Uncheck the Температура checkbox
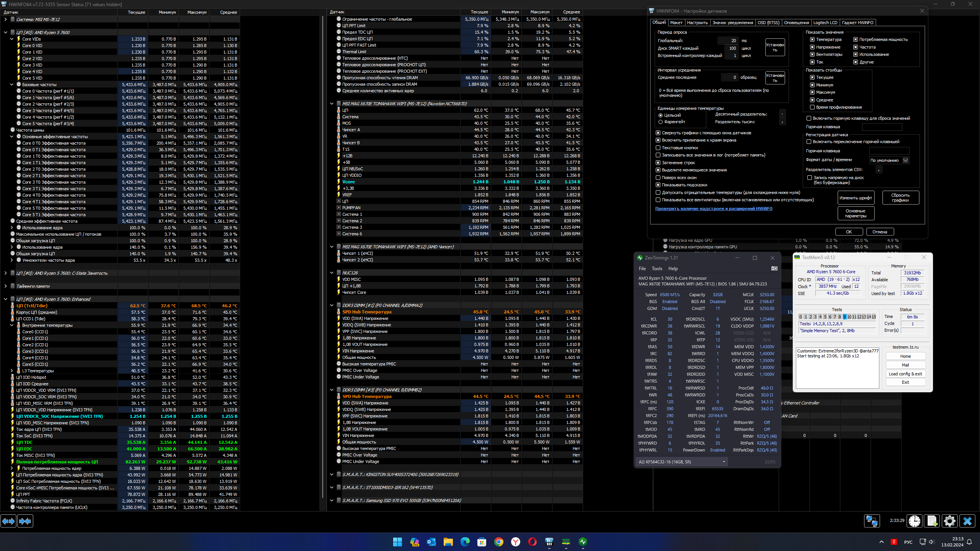Viewport: 980px width, 551px height. (x=812, y=39)
